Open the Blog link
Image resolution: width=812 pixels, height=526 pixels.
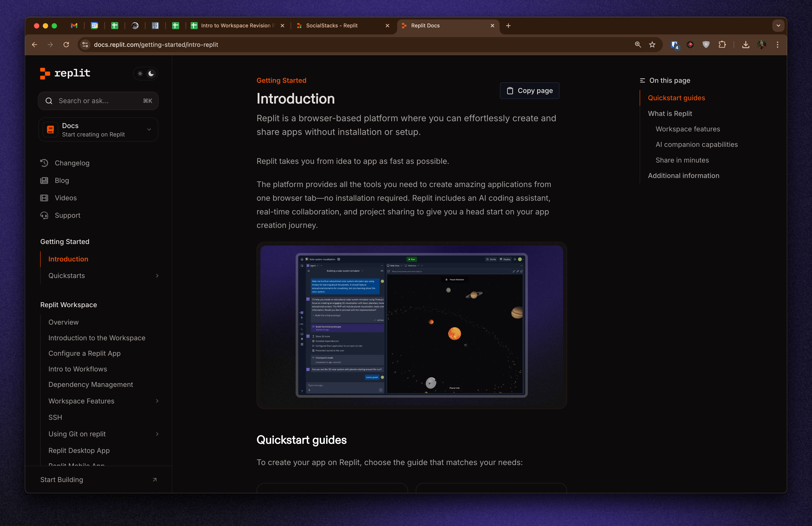(x=62, y=181)
